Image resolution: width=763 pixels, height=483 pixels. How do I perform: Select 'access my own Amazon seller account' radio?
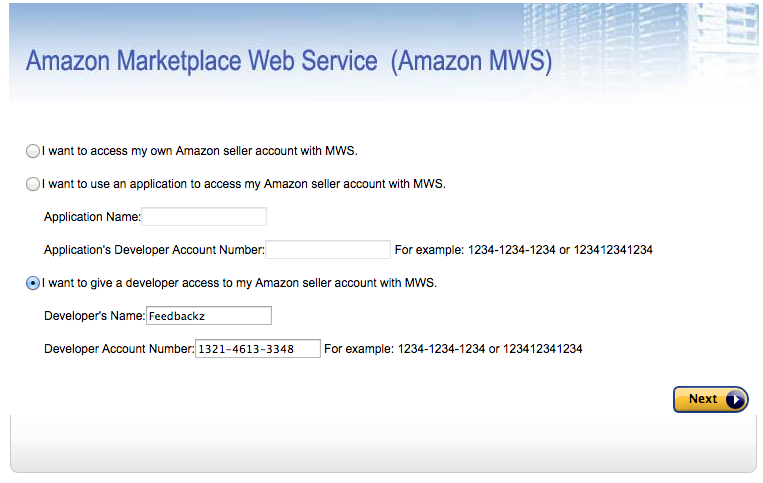pyautogui.click(x=33, y=151)
